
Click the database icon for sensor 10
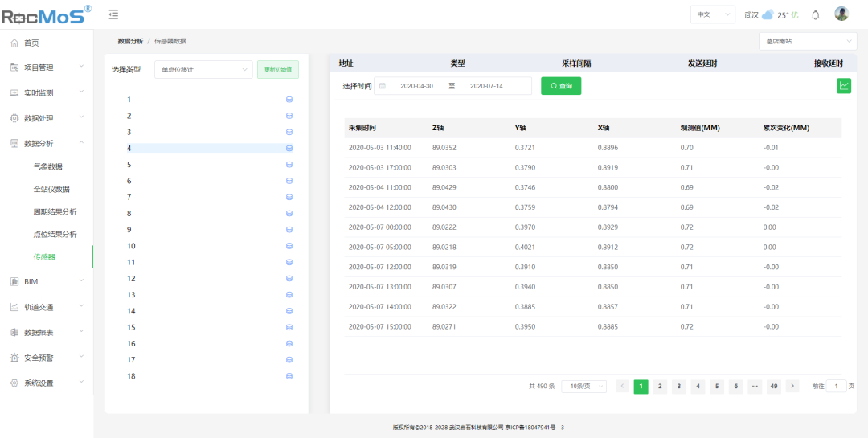point(289,246)
